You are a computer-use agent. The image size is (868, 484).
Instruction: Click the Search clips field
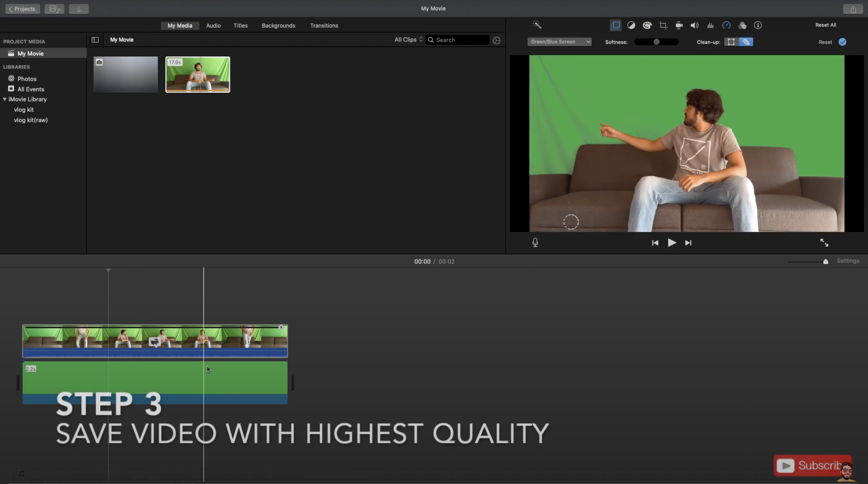click(457, 40)
